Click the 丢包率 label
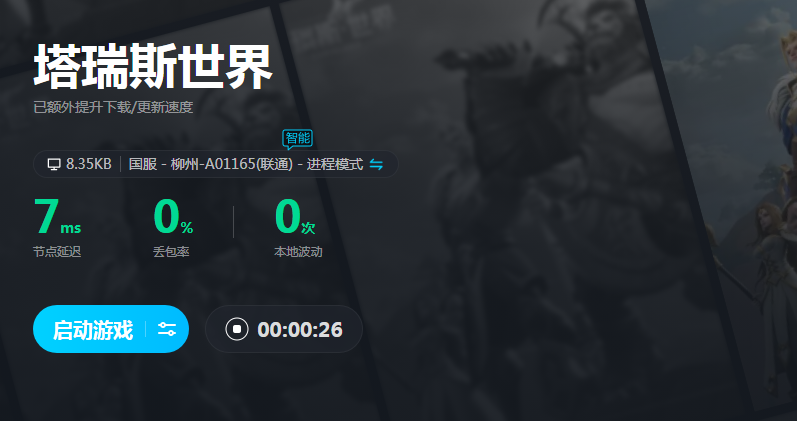This screenshot has height=421, width=797. [x=171, y=252]
